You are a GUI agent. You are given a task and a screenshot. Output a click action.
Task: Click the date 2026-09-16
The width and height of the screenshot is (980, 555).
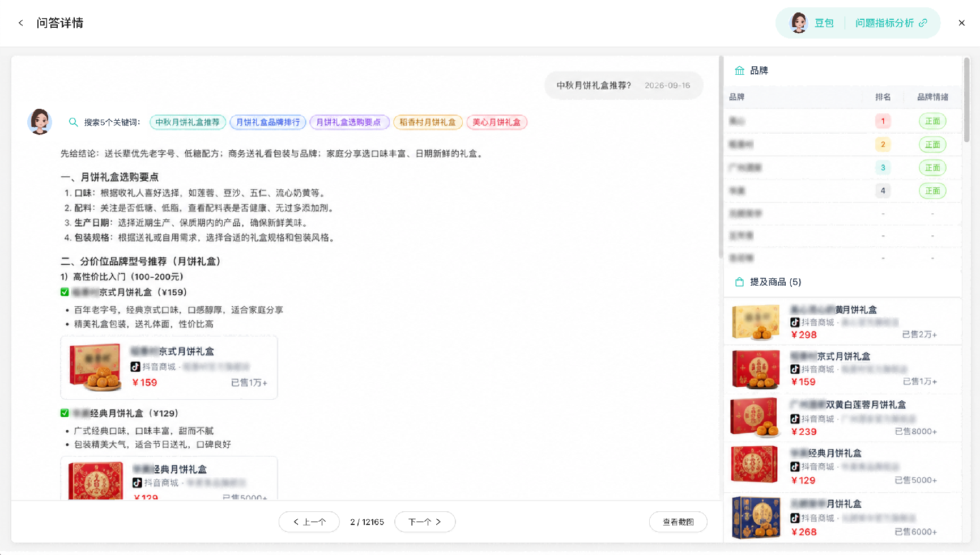(x=667, y=86)
